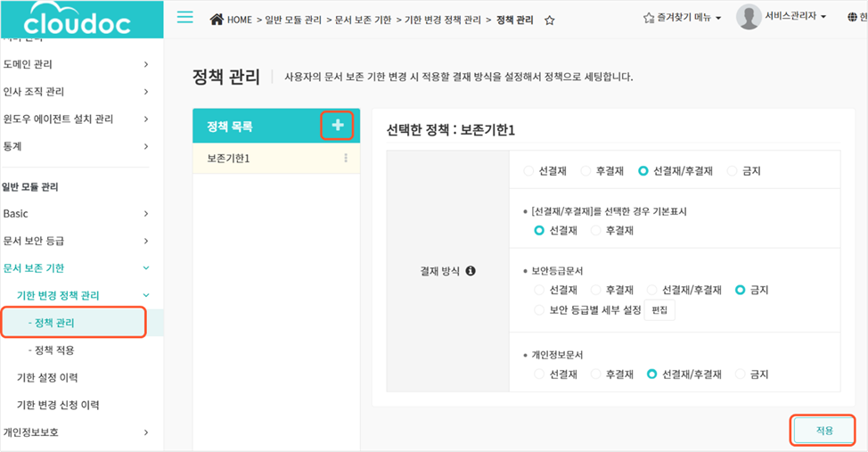The width and height of the screenshot is (868, 452).
Task: Click the 편집 button for security level settings
Action: 659,309
